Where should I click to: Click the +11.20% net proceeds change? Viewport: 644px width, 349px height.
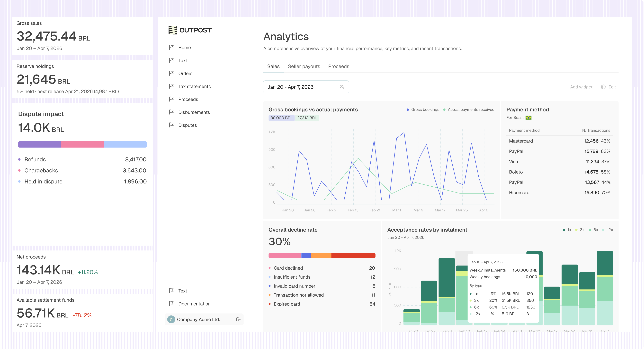(x=88, y=272)
